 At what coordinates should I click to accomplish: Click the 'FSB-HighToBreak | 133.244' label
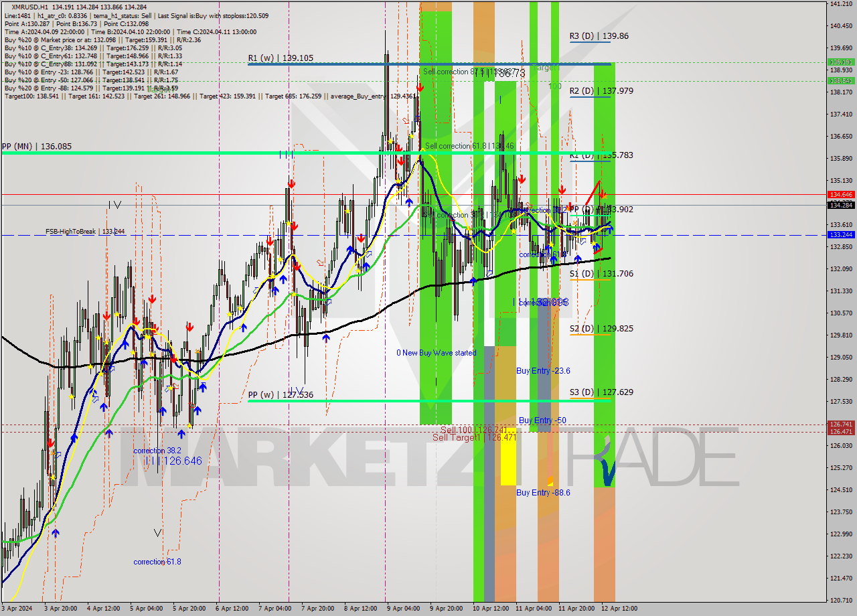(85, 231)
